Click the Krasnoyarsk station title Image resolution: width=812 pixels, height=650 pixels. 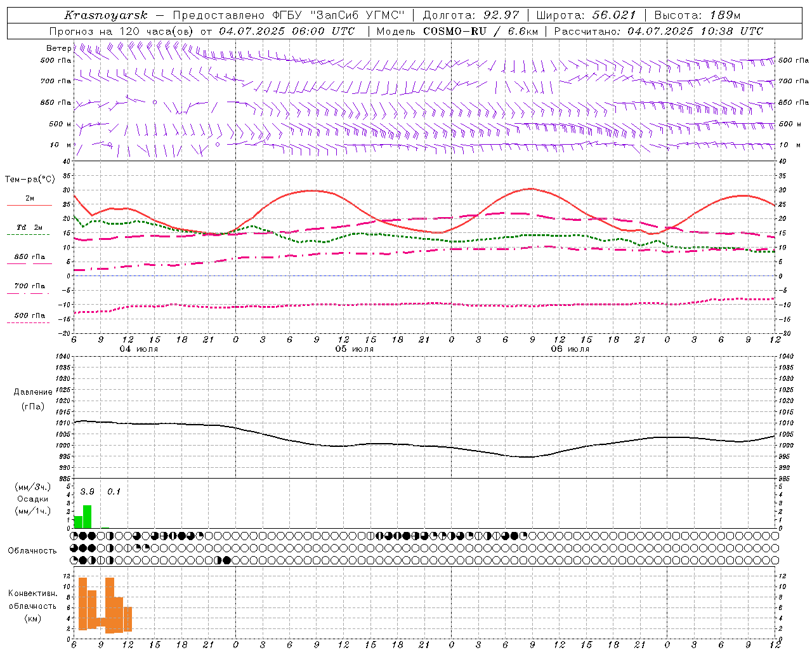[x=106, y=15]
